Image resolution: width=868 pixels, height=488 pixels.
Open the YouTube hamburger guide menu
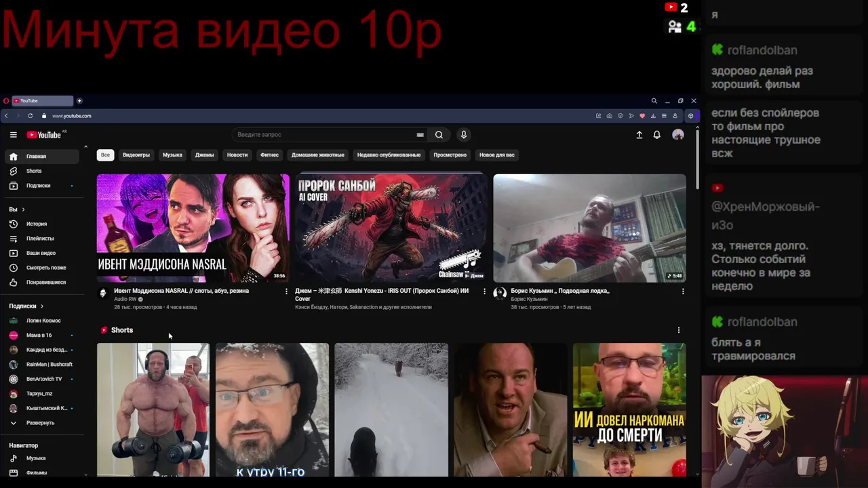[x=13, y=135]
